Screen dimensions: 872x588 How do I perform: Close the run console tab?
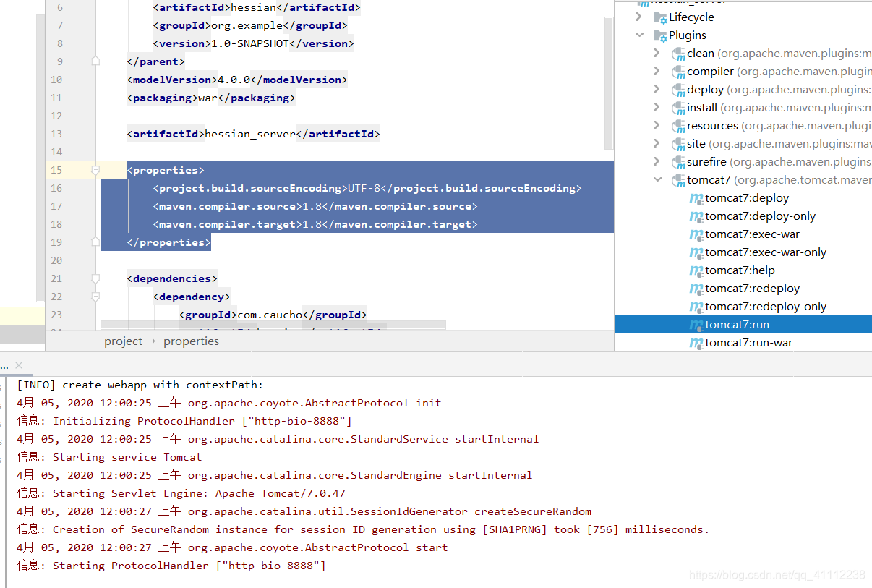[x=19, y=365]
